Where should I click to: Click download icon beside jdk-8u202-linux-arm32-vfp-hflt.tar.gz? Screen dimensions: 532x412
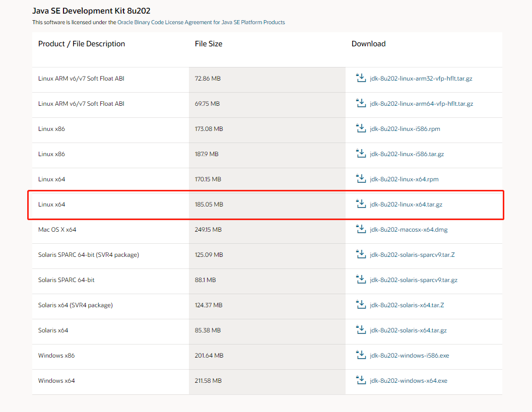tap(361, 78)
